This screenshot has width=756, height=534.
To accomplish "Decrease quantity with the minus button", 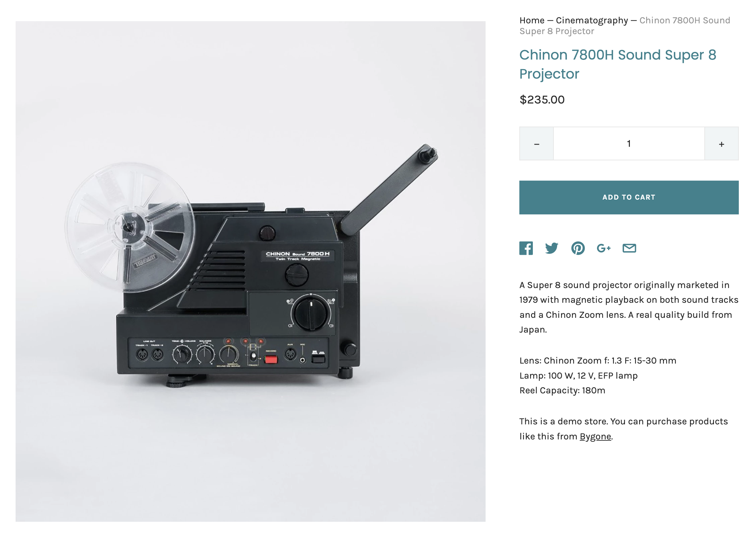I will [536, 144].
